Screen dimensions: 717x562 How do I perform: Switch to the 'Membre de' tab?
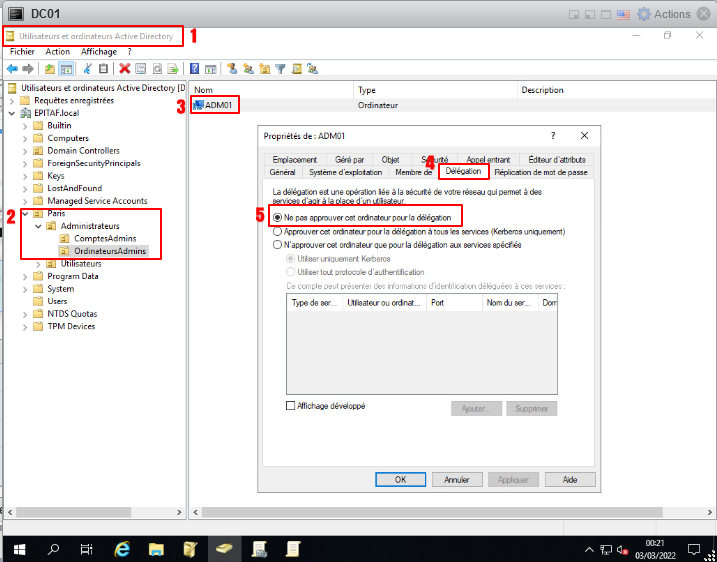[x=414, y=172]
